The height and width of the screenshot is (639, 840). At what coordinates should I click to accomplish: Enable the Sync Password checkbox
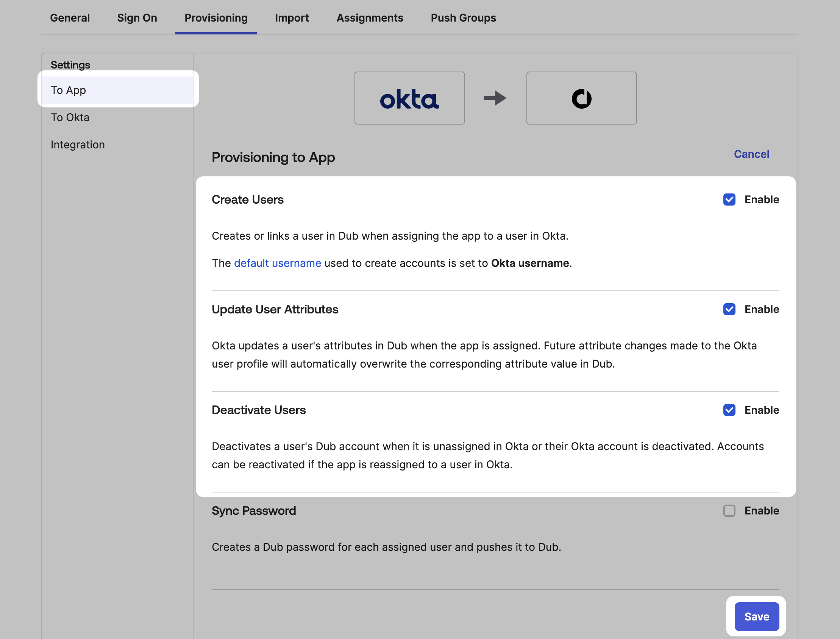pos(729,511)
